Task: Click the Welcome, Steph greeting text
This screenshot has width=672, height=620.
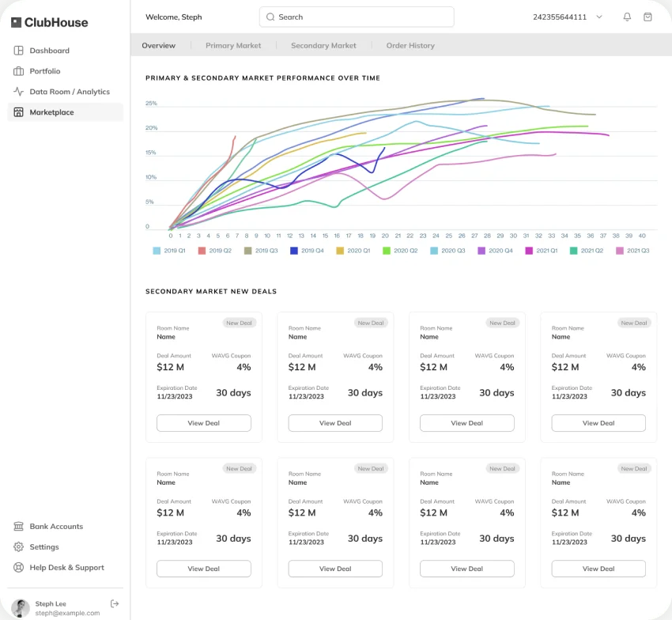Action: (x=174, y=17)
